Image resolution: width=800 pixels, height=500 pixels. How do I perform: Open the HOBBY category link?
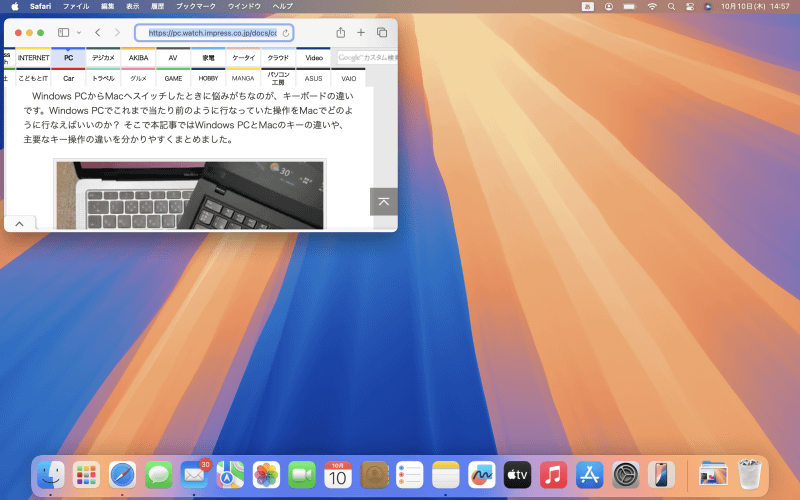coord(208,78)
